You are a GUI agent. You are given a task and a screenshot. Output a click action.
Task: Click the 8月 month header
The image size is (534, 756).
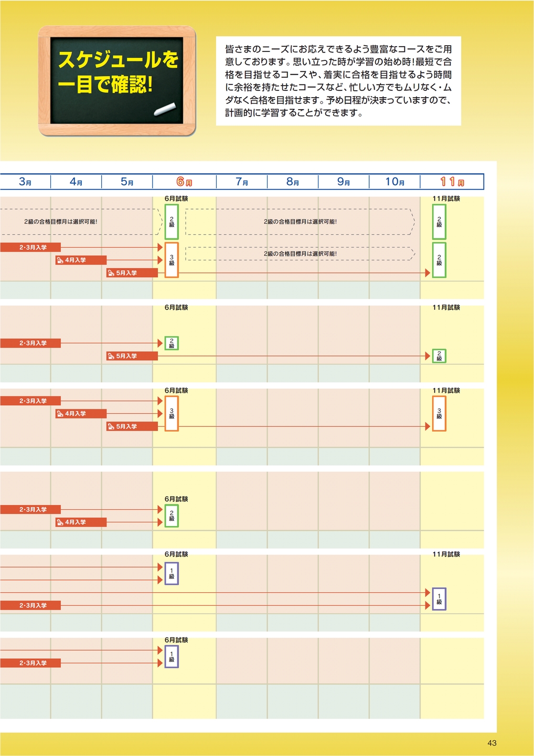[292, 182]
